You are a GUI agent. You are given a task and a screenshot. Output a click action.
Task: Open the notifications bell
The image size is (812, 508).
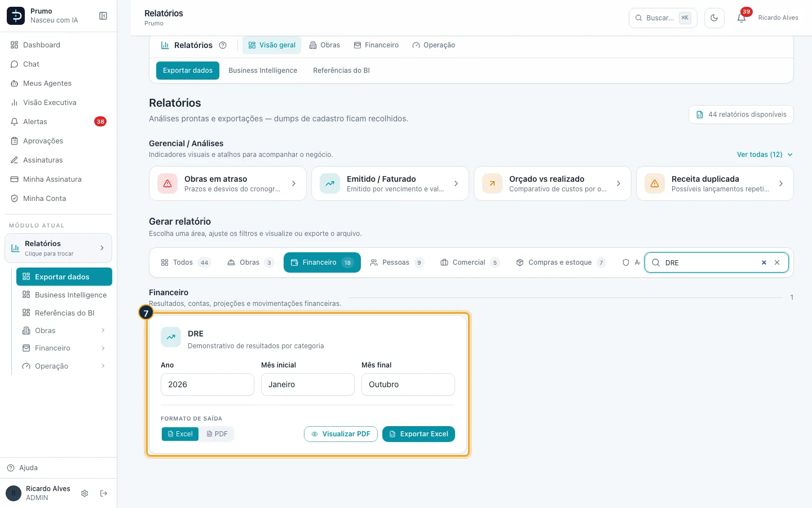(x=742, y=18)
